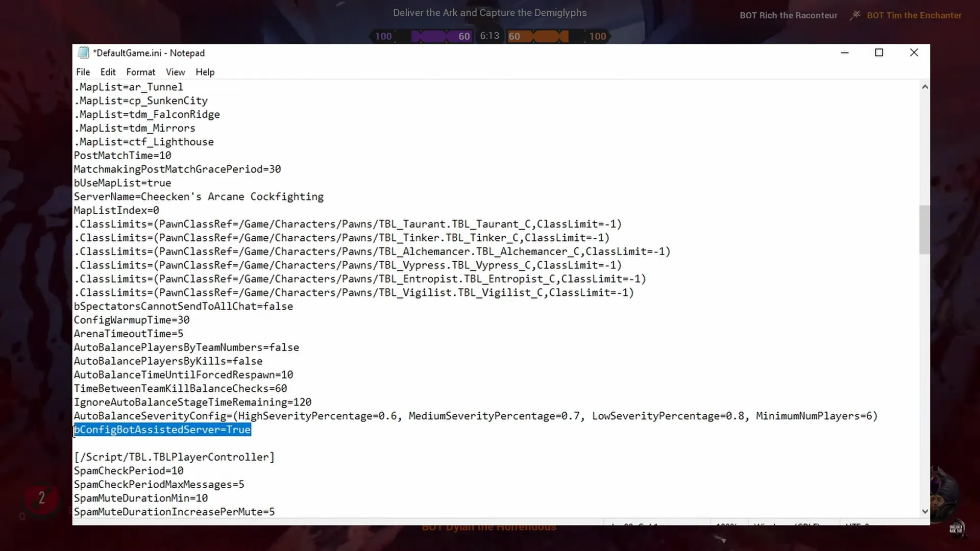Open the View menu
Viewport: 980px width, 551px height.
click(175, 72)
